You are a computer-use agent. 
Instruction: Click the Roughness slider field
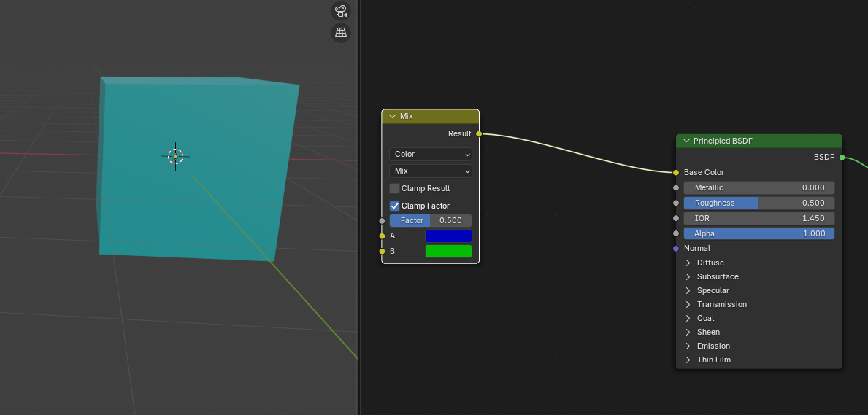[759, 203]
